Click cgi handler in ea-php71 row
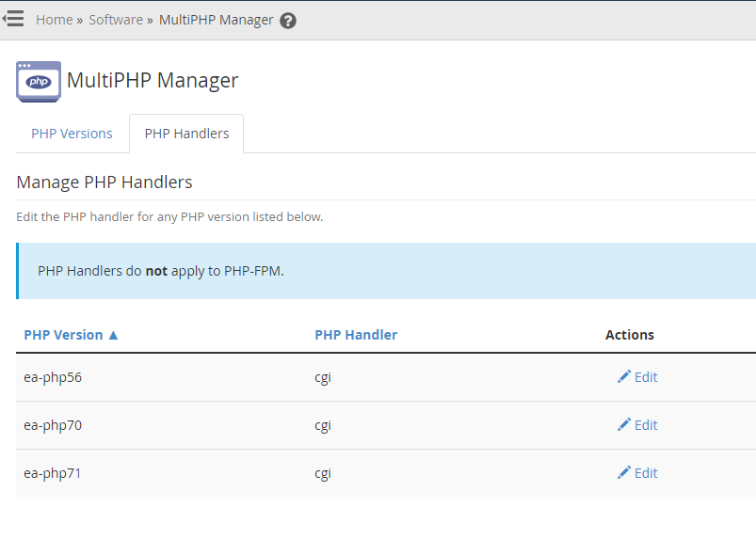The image size is (756, 555). pyautogui.click(x=323, y=473)
